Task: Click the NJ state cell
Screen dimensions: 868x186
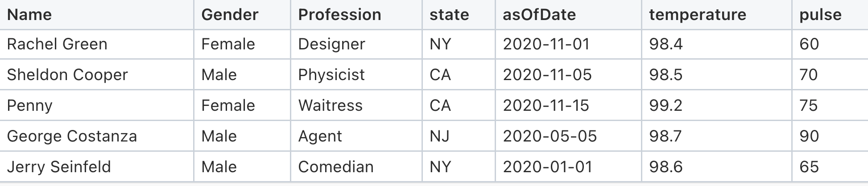Action: coord(439,136)
